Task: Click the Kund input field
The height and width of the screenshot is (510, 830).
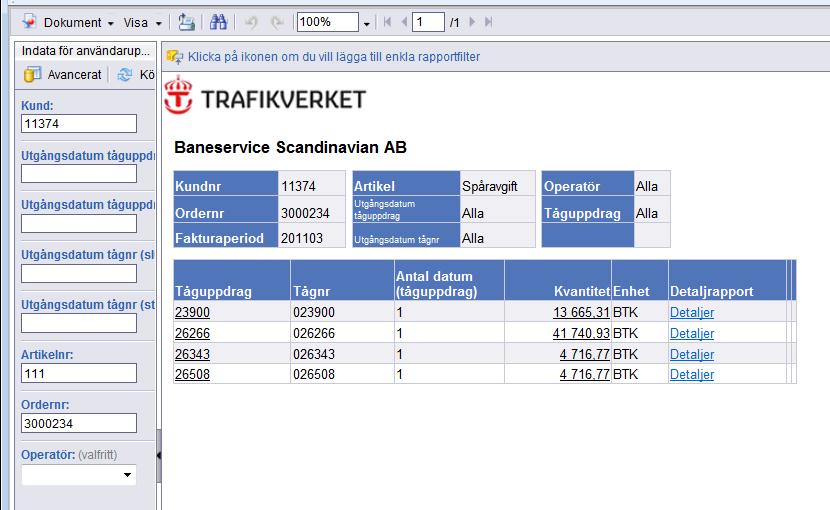Action: [x=79, y=123]
